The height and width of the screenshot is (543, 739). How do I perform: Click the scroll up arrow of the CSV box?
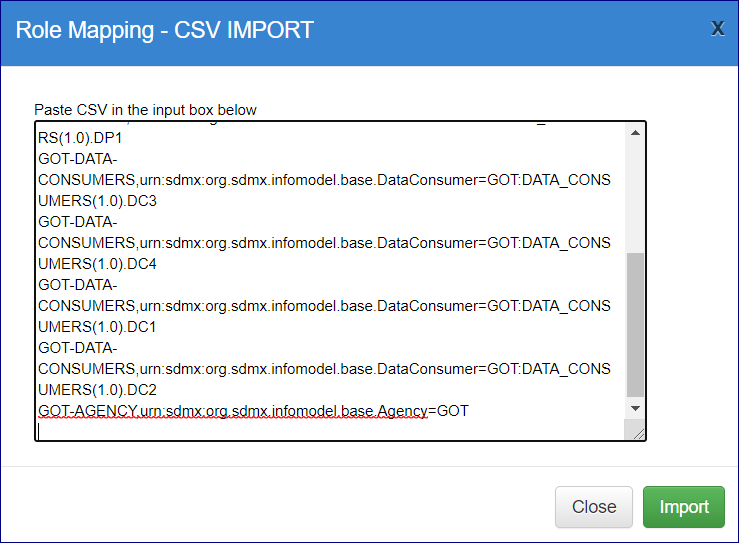pos(635,133)
